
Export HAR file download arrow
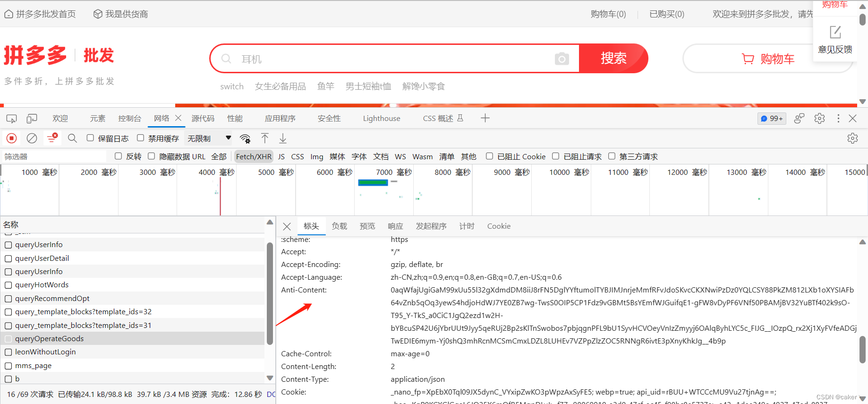click(x=283, y=138)
